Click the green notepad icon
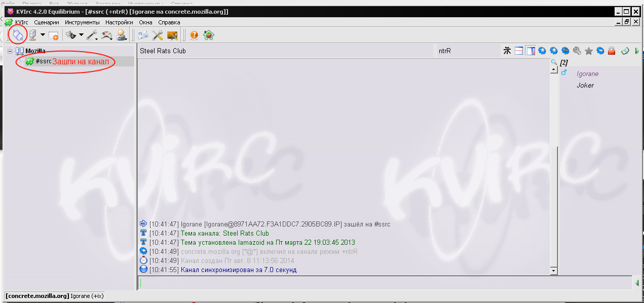This screenshot has width=644, height=303. 625,51
